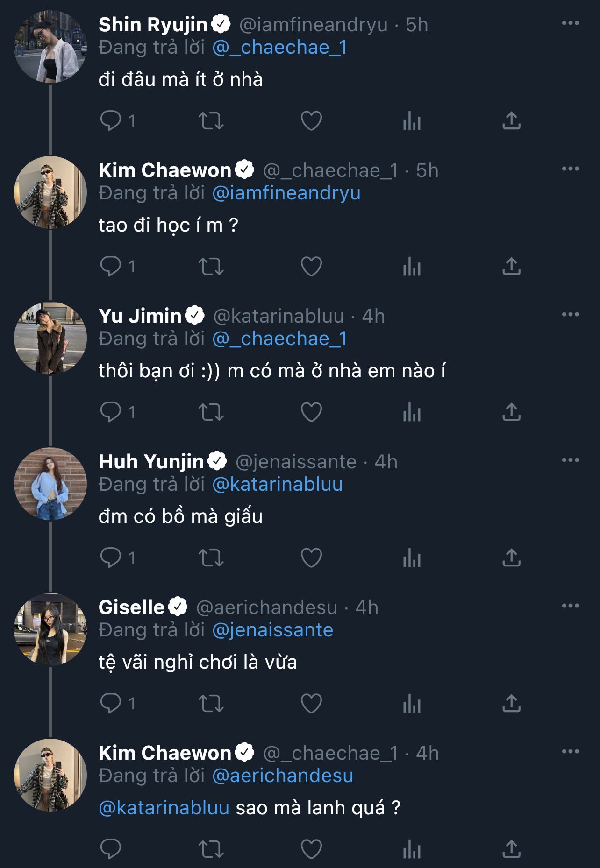Share Kim Chaewon's 'tao đi học' tweet
The image size is (600, 868).
pyautogui.click(x=511, y=267)
